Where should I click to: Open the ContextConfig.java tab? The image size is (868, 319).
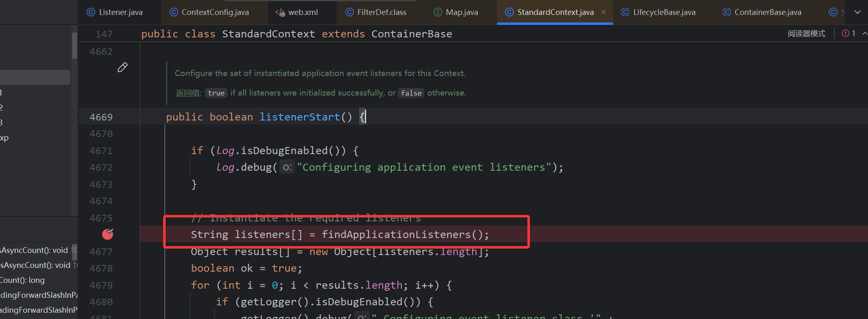point(215,12)
